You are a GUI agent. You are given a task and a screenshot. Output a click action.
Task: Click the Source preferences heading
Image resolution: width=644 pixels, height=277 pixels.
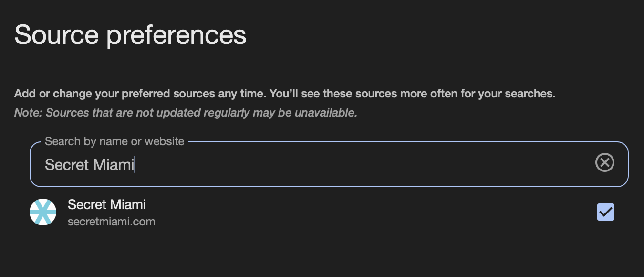point(130,35)
